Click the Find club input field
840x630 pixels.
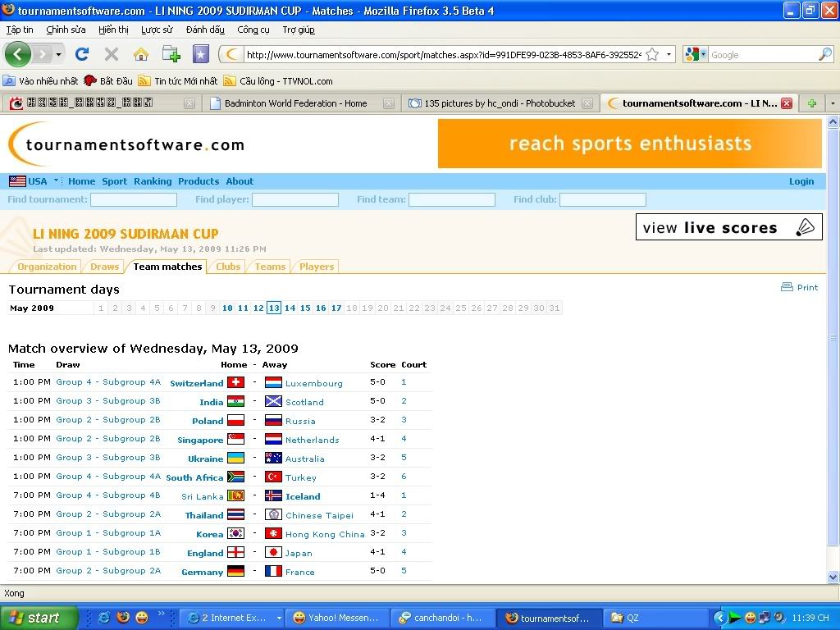(x=603, y=200)
